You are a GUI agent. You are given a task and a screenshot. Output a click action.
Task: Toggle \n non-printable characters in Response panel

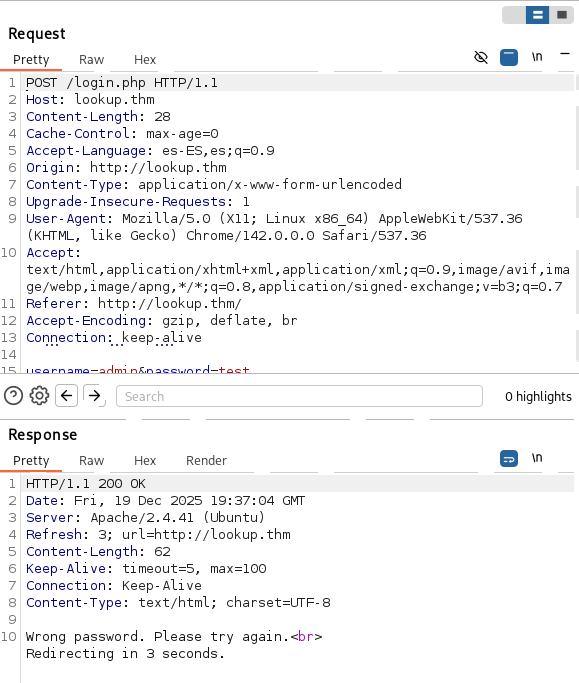(x=537, y=458)
